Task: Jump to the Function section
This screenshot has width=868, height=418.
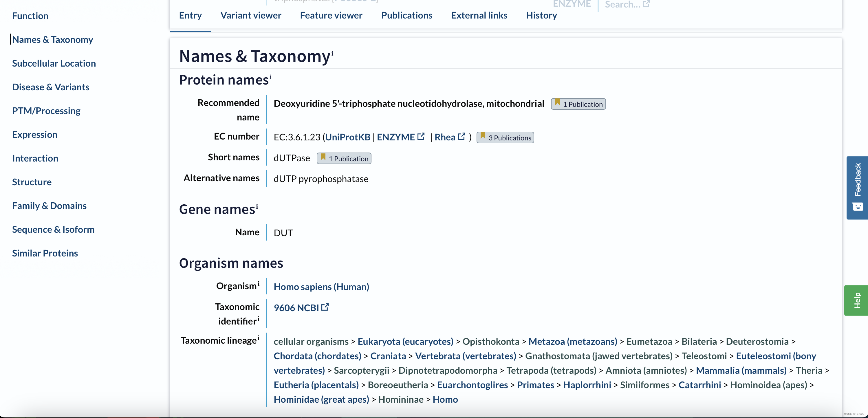Action: [x=30, y=16]
